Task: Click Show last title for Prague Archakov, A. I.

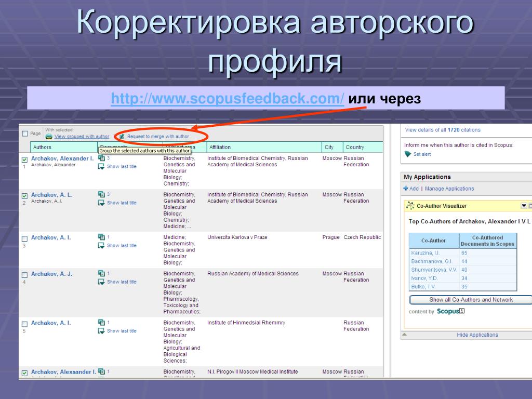Action: click(122, 246)
